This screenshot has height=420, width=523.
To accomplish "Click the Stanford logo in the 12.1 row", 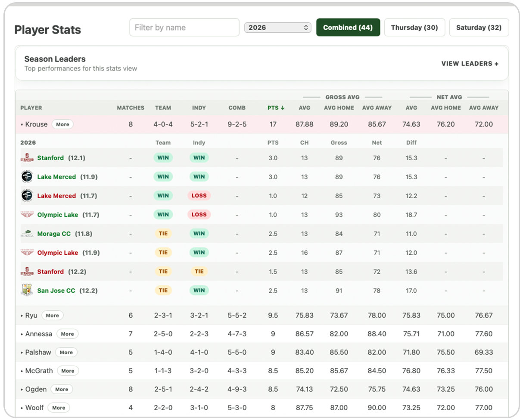I will click(27, 158).
